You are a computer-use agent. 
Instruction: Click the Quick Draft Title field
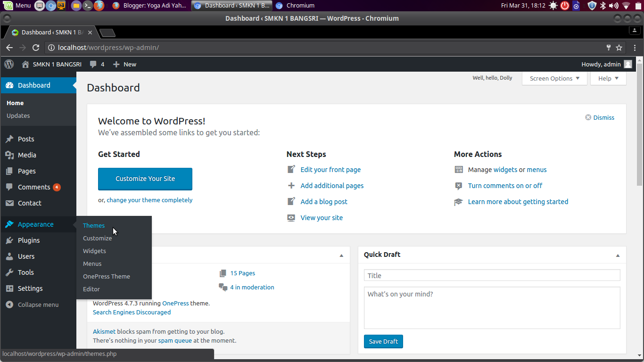coord(492,275)
